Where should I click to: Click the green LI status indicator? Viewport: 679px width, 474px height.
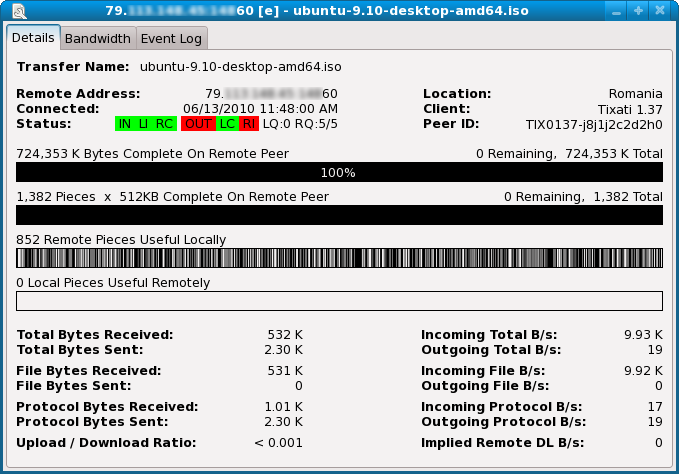pyautogui.click(x=144, y=124)
